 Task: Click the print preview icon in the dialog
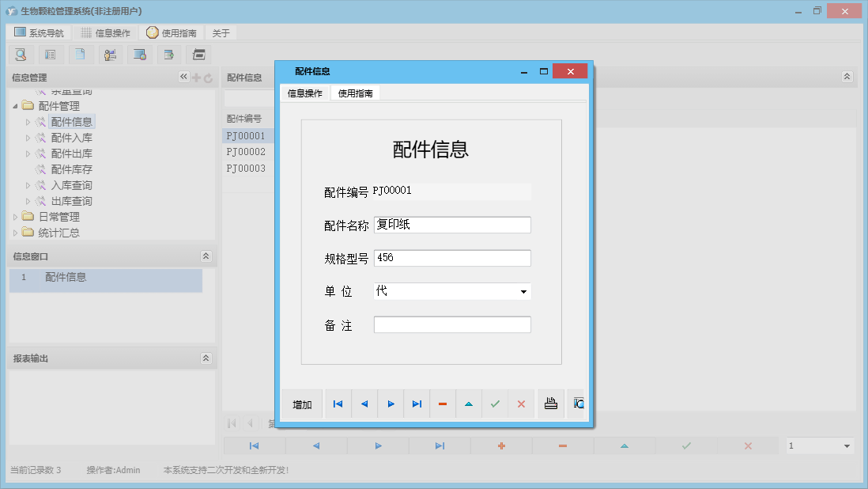(577, 404)
